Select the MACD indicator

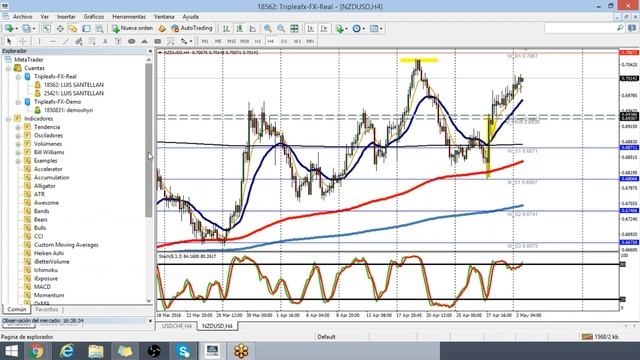42,287
